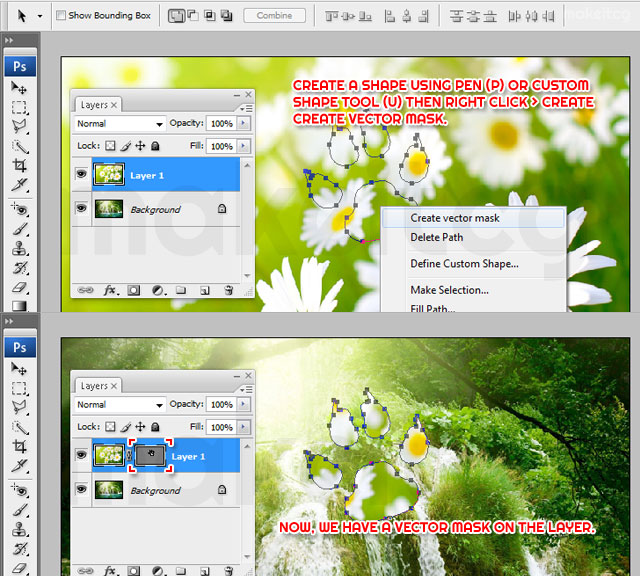Select Rectangular Marquee tool in upper window
Screen dimensions: 640x576
click(x=19, y=107)
